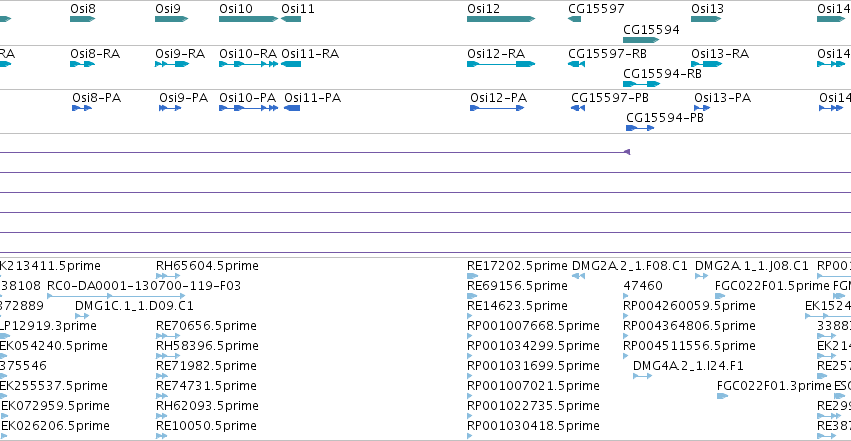Viewport: 851px width, 441px height.
Task: Click the Osi13-RA transcript
Action: (707, 64)
